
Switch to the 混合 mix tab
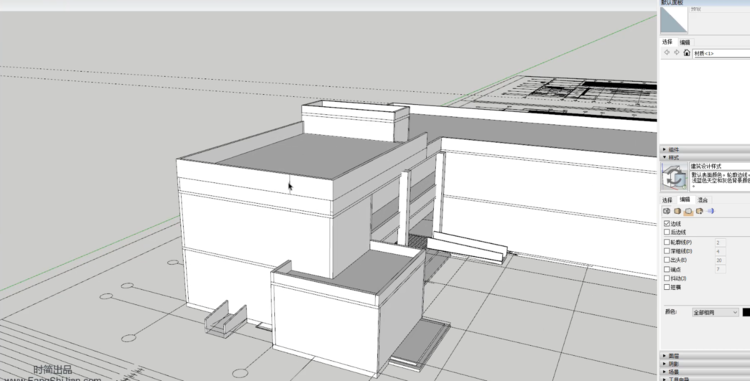tap(703, 200)
